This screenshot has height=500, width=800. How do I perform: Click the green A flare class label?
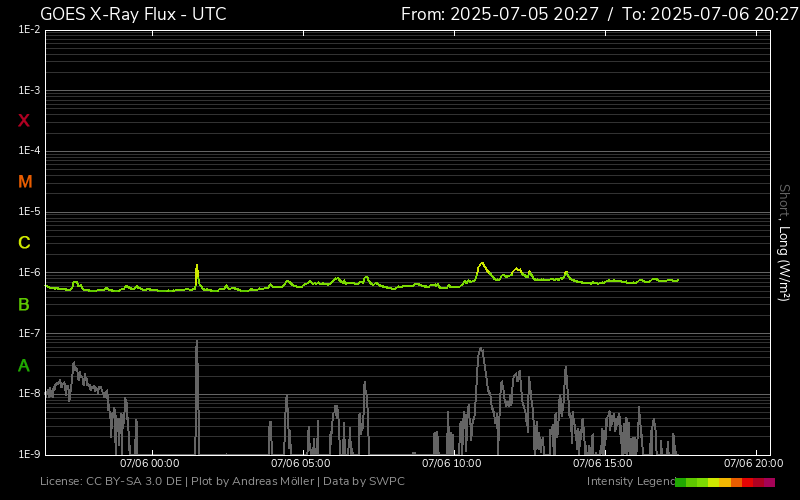24,365
